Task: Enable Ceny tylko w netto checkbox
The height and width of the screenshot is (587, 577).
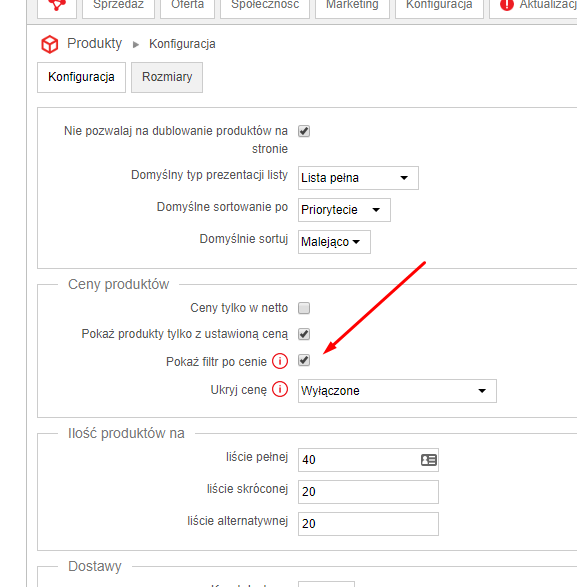Action: [x=304, y=308]
